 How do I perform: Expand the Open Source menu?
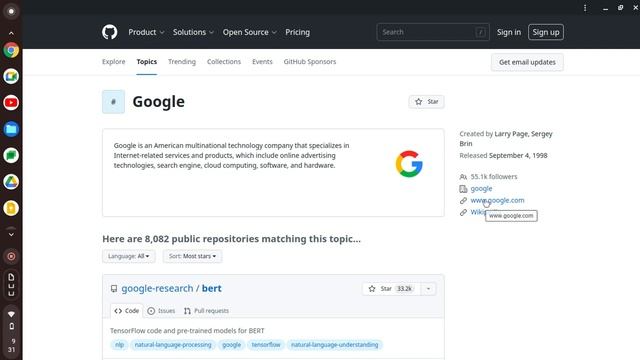pos(249,32)
